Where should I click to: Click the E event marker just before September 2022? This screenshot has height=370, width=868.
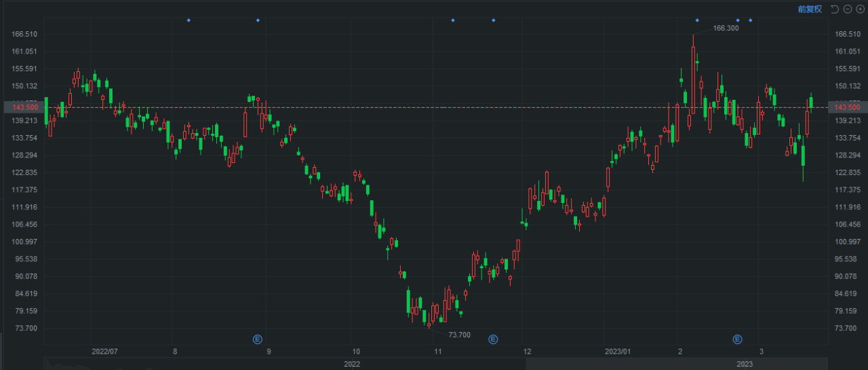pos(258,339)
